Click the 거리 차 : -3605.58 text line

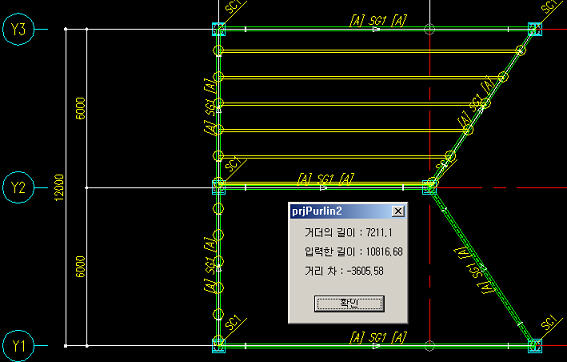click(344, 271)
